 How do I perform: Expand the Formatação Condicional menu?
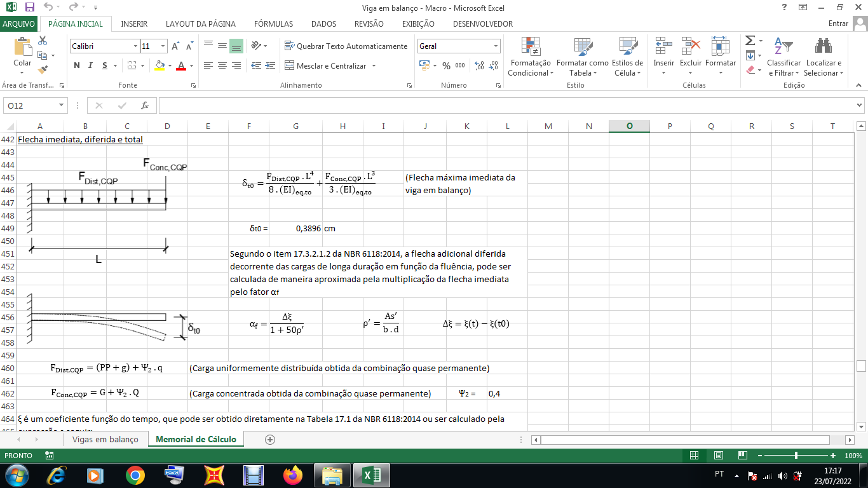point(531,57)
